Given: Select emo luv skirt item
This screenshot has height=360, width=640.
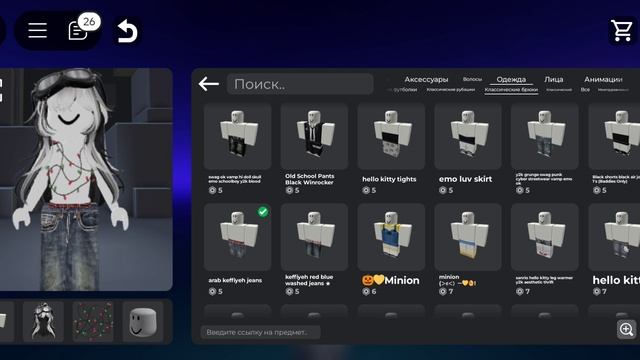Looking at the screenshot, I should (468, 136).
